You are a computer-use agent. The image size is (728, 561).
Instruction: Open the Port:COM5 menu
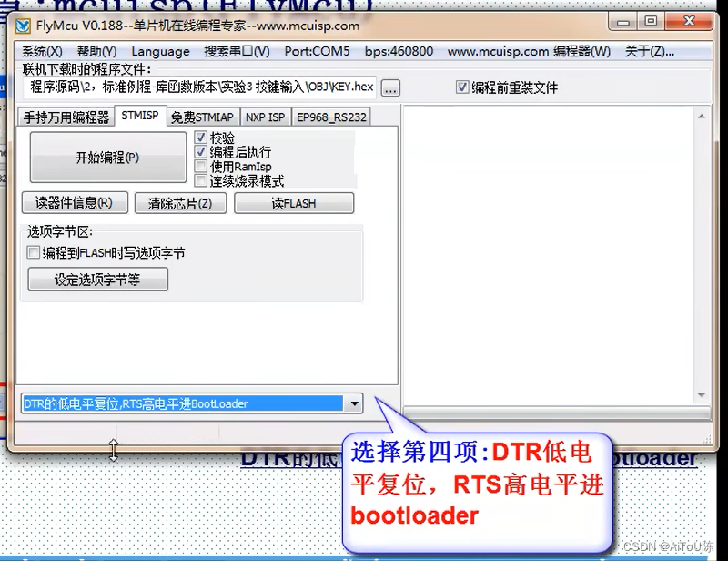tap(317, 51)
